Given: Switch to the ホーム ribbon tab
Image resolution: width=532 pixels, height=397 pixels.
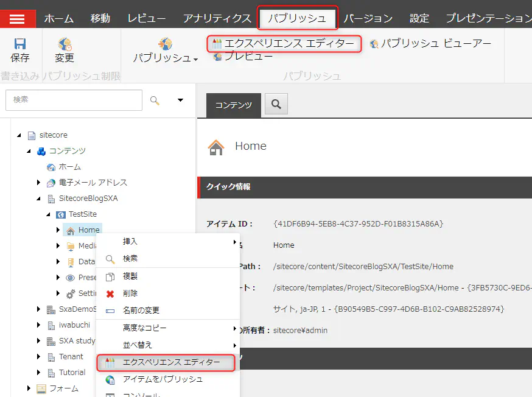Looking at the screenshot, I should point(58,18).
